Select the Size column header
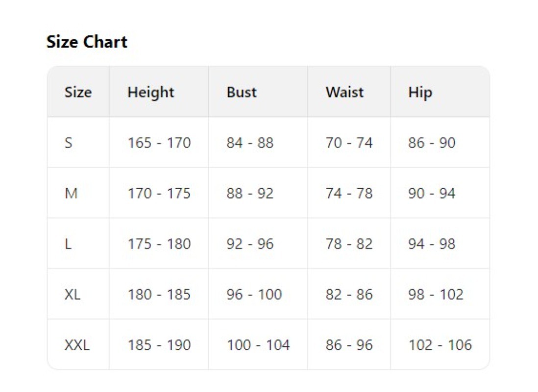This screenshot has width=538, height=392. click(x=78, y=92)
